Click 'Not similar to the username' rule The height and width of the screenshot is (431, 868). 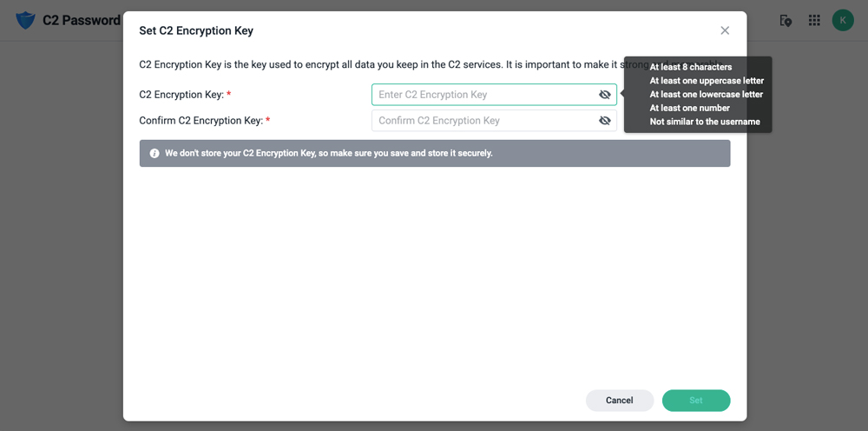click(x=705, y=122)
